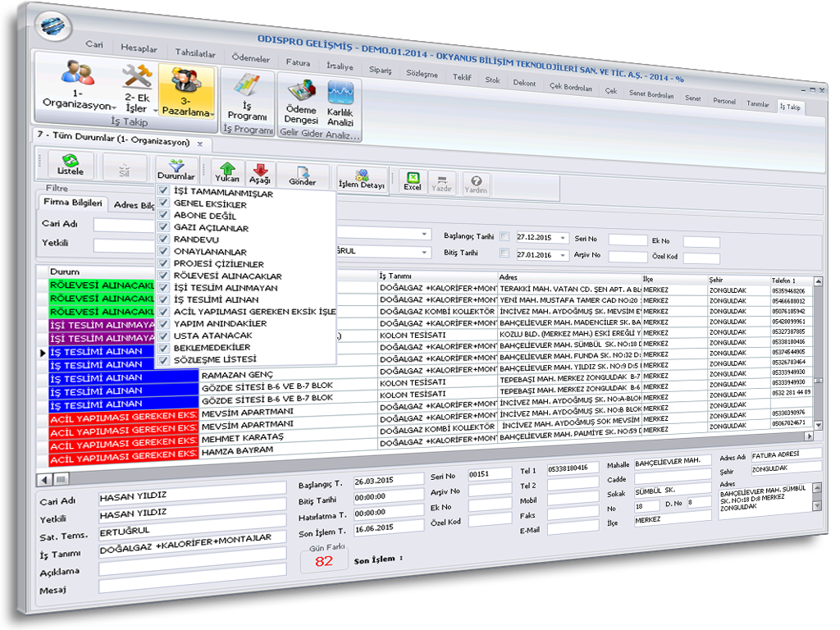Sort by the Adres column header
The width and height of the screenshot is (840, 630).
pos(570,277)
